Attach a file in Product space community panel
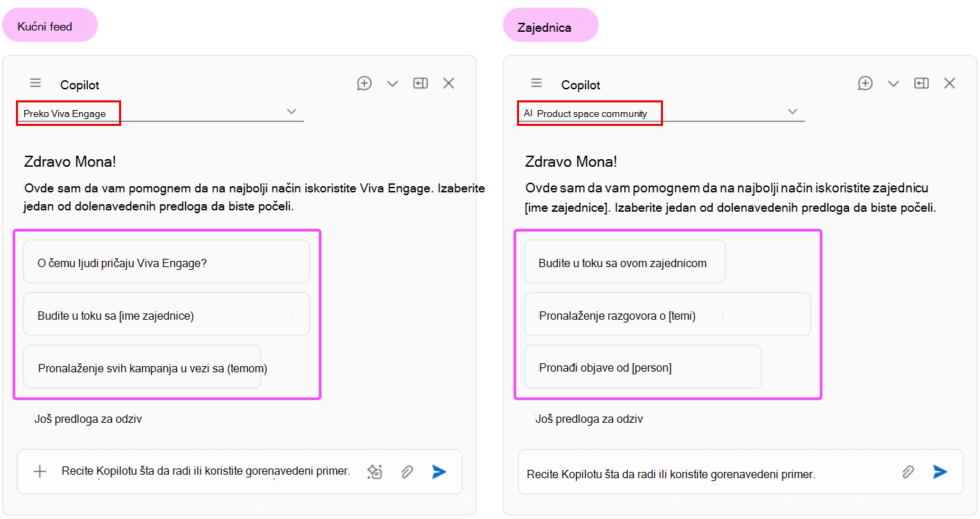The image size is (980, 519). [x=907, y=472]
